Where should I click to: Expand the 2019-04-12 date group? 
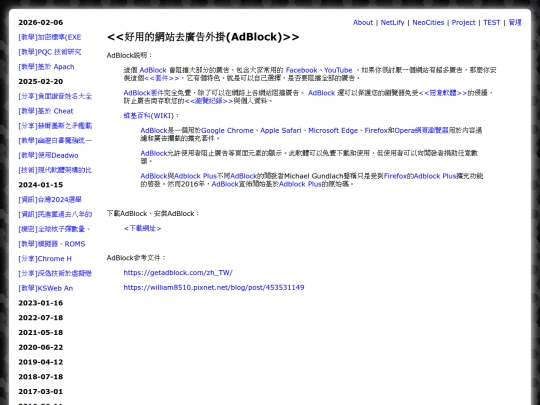[41, 362]
